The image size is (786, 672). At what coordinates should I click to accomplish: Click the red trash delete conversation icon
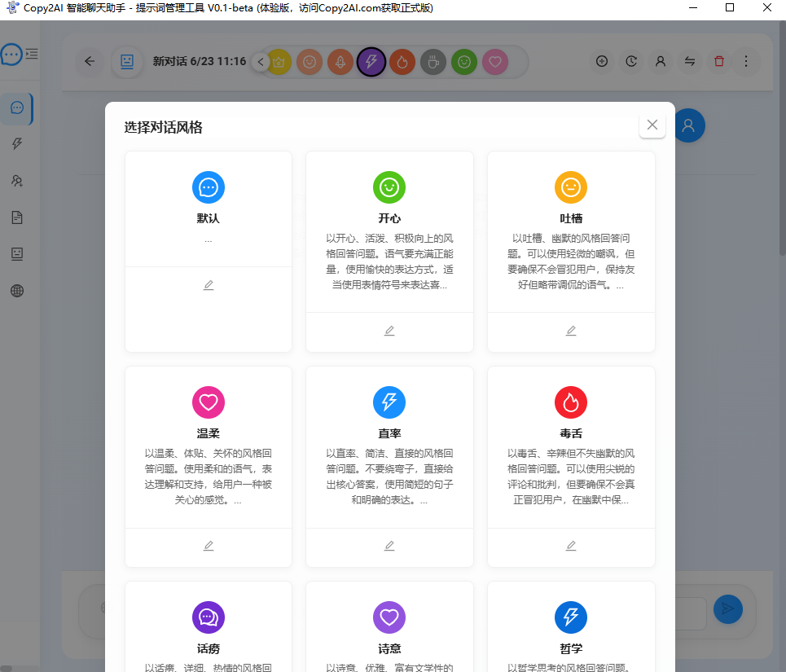(x=718, y=61)
